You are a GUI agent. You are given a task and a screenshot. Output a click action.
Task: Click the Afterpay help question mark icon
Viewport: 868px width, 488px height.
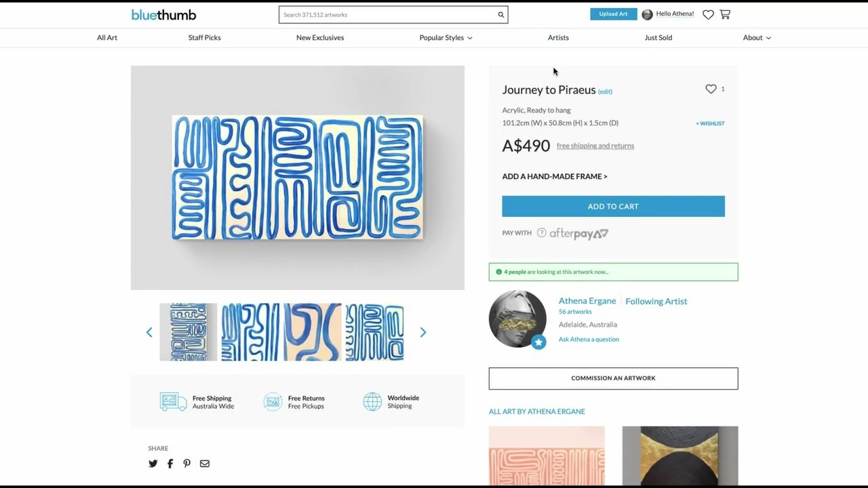pos(541,233)
